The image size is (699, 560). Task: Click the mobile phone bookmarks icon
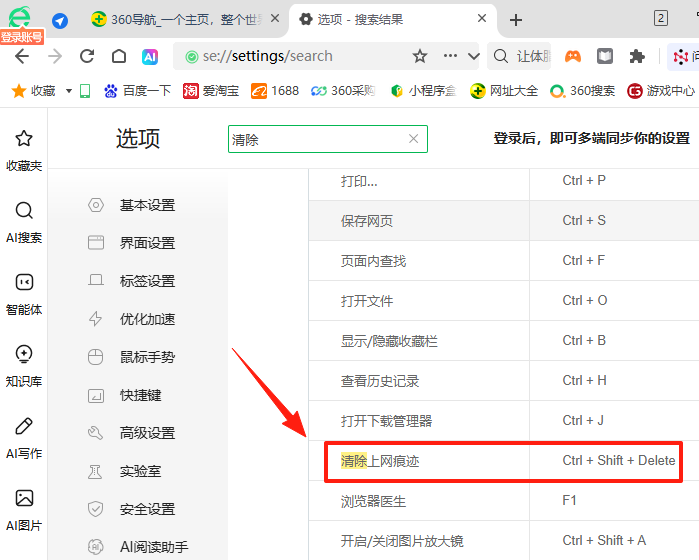tap(85, 91)
